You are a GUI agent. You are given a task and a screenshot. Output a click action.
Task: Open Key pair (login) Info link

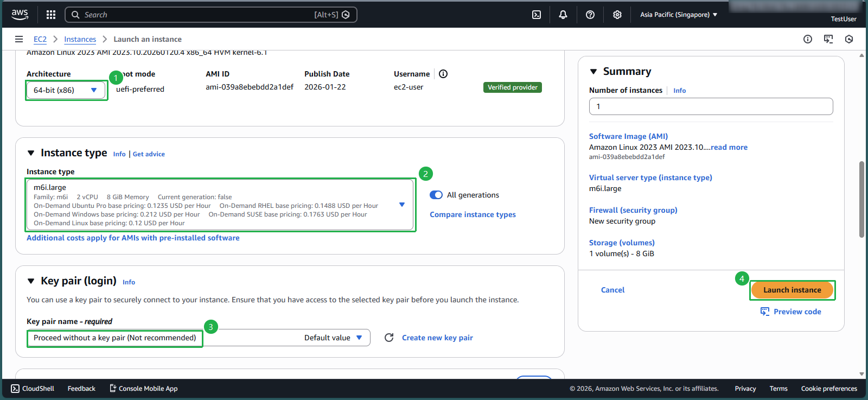[x=129, y=282]
